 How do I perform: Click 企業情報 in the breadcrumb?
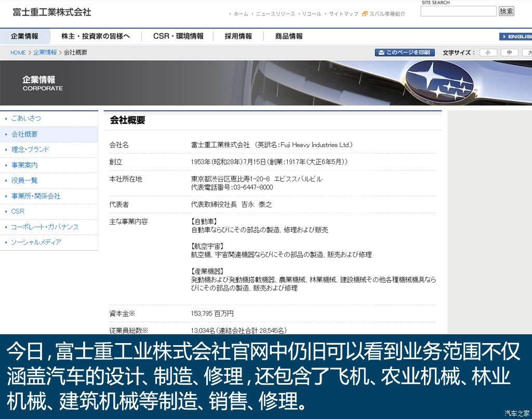click(x=45, y=53)
